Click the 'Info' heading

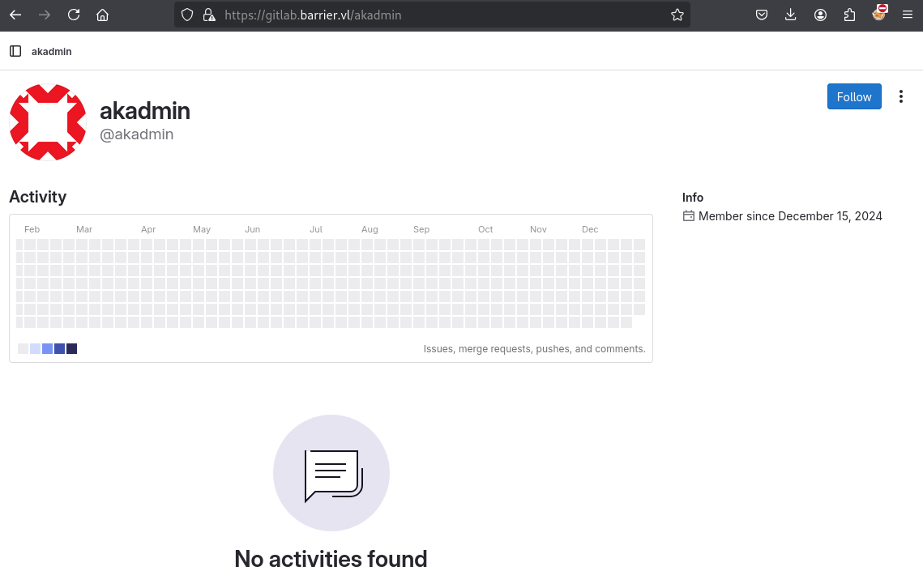point(693,197)
